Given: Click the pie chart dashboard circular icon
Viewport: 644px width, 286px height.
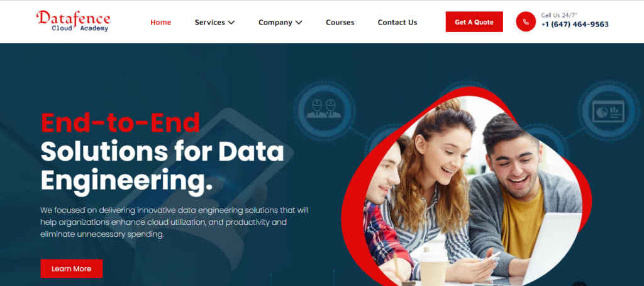Looking at the screenshot, I should click(608, 111).
